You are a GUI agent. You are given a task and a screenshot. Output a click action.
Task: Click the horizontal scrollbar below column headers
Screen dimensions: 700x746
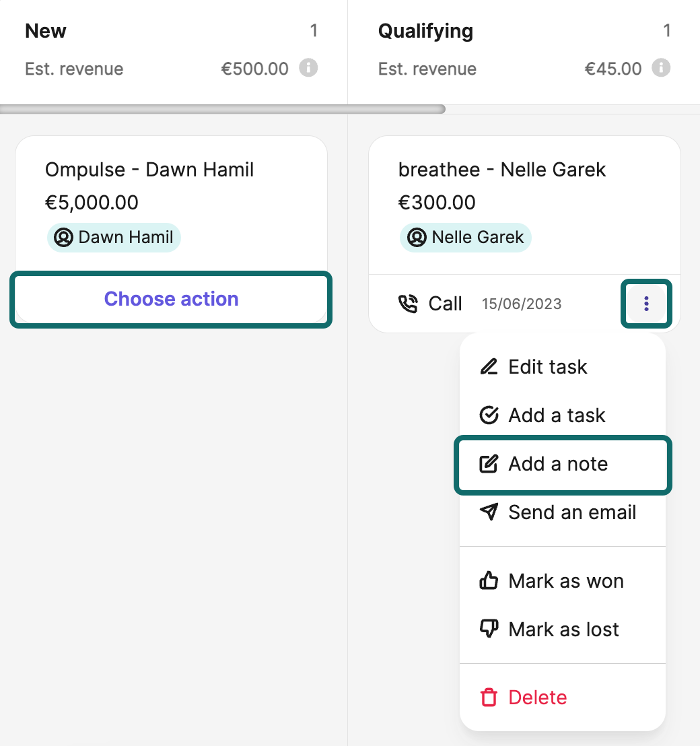[x=223, y=110]
